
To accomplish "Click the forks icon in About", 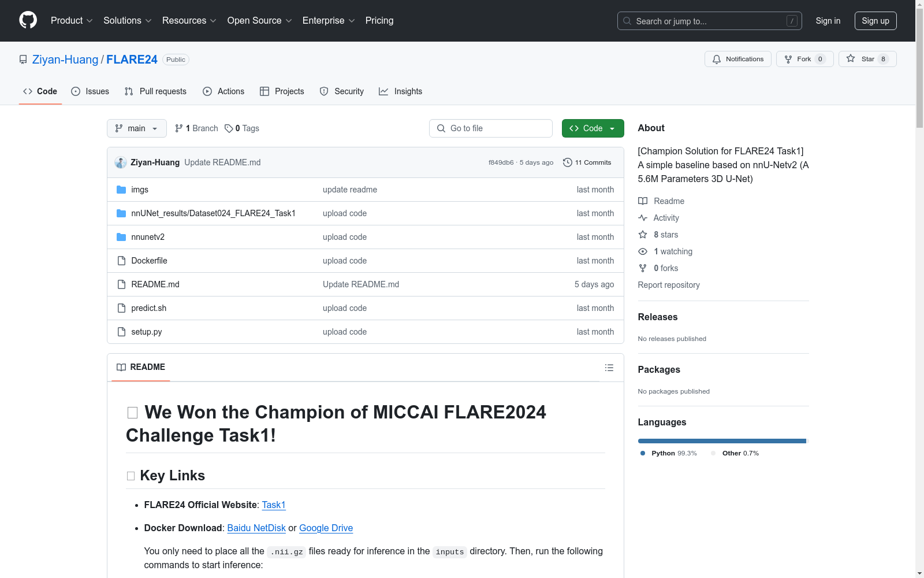I will (643, 268).
